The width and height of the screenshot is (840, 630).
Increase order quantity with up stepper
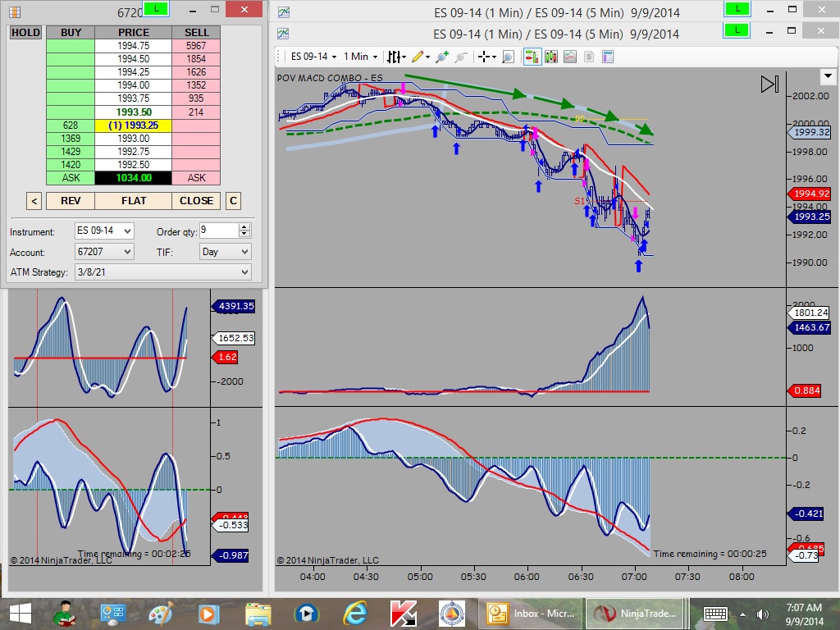[244, 227]
